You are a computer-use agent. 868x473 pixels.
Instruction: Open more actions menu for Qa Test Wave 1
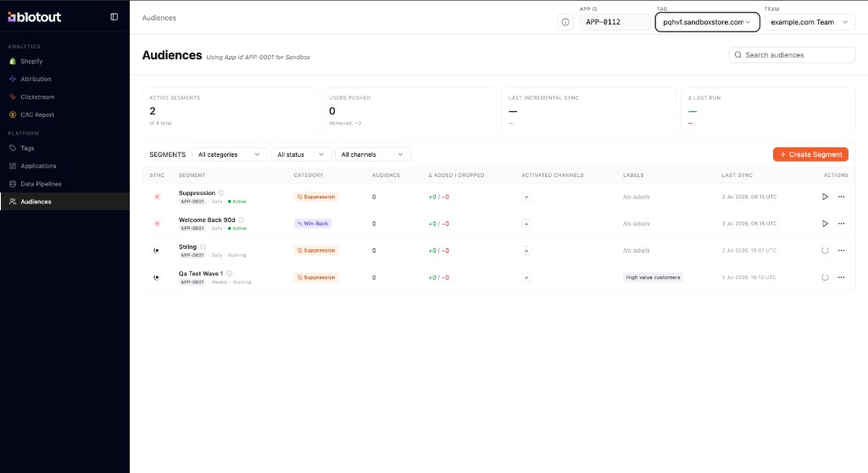[x=842, y=277]
